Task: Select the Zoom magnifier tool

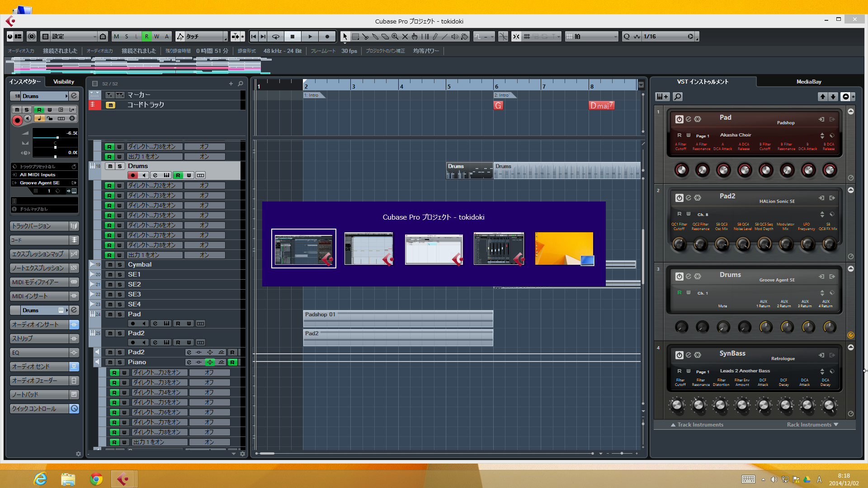Action: click(395, 37)
